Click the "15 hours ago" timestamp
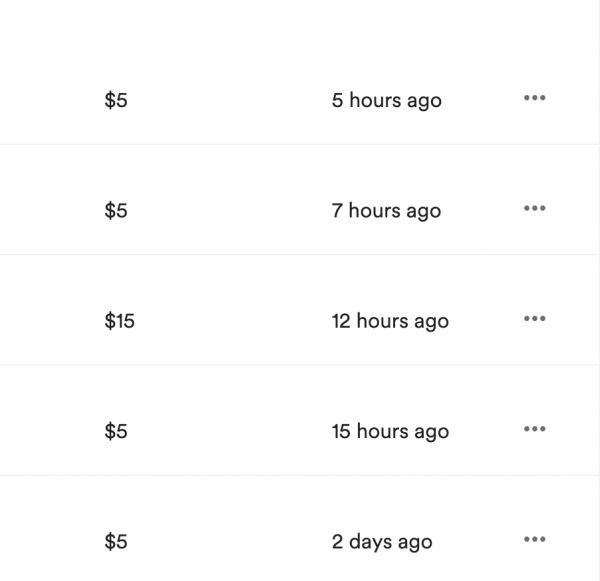Screen dimensions: 600x581 tap(390, 432)
